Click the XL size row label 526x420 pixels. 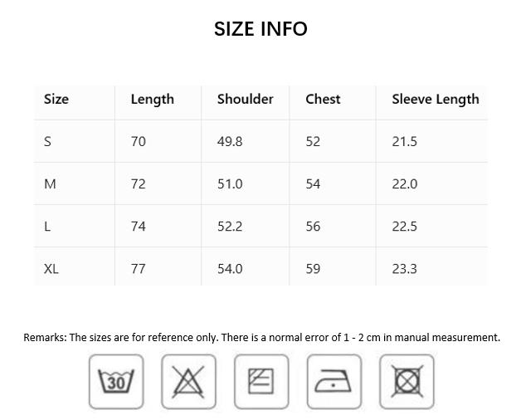[51, 269]
